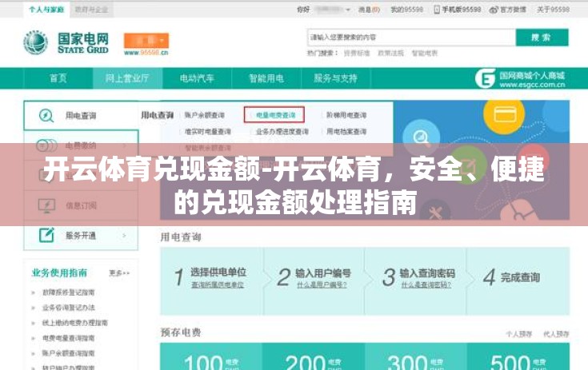Open the 关于95598 link
The width and height of the screenshot is (588, 370).
coord(553,10)
